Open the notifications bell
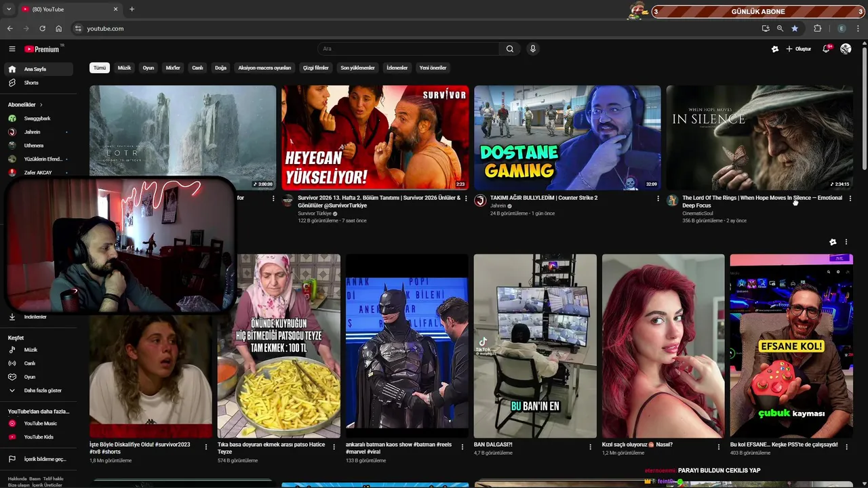The height and width of the screenshot is (488, 868). point(826,49)
